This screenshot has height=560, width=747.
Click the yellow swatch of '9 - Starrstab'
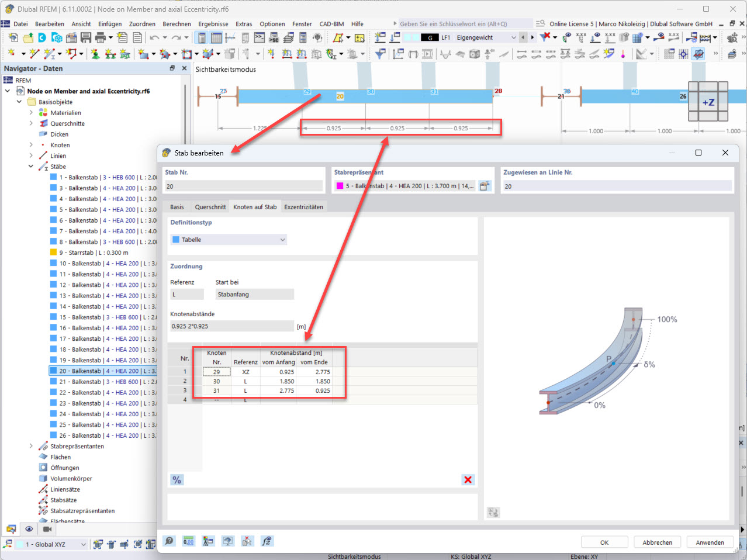click(53, 253)
